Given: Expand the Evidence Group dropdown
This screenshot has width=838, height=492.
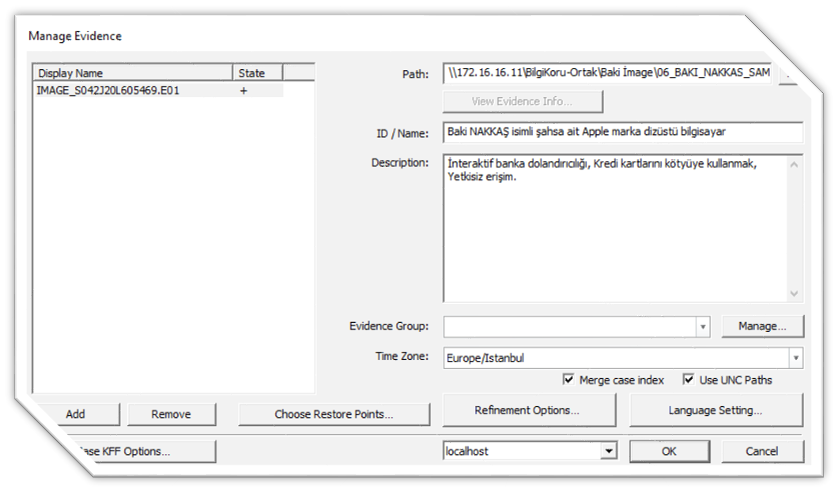Looking at the screenshot, I should [x=703, y=326].
